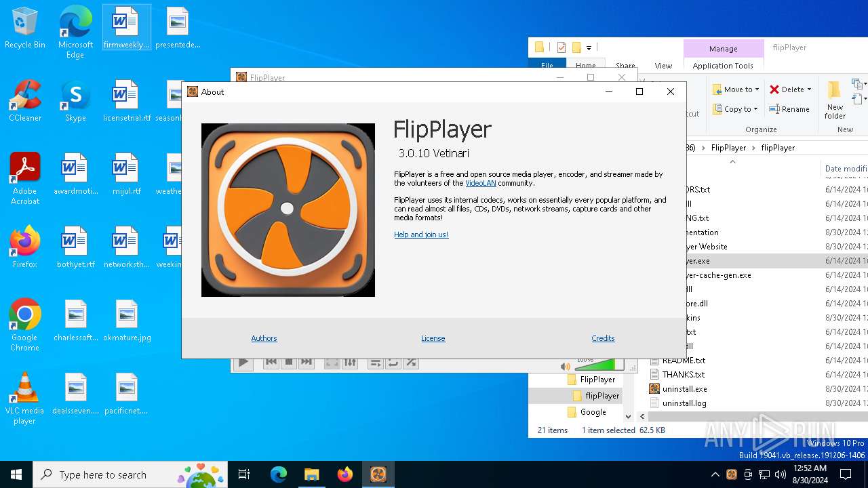
Task: Skip to previous media in FlipPlayer
Action: tap(271, 363)
